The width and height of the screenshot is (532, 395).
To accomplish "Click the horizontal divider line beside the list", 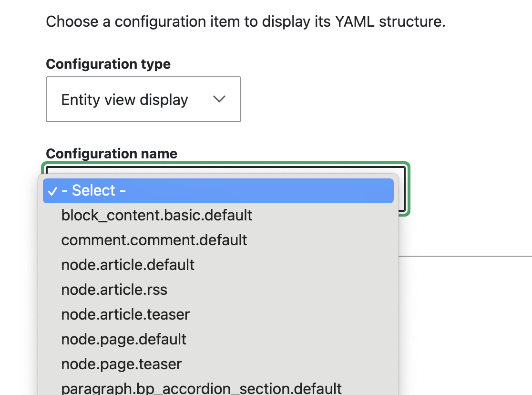I will [x=465, y=256].
